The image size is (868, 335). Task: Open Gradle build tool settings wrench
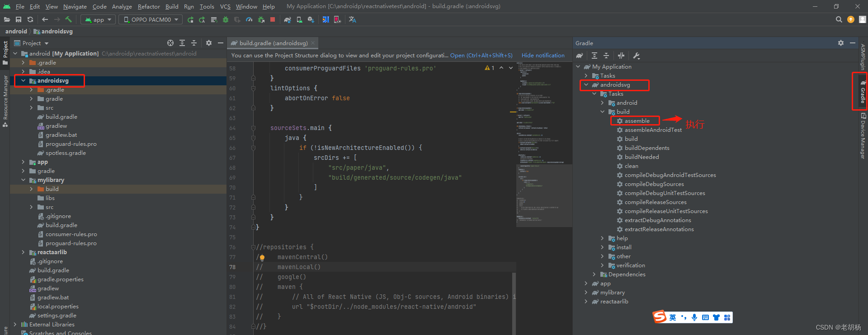(636, 56)
